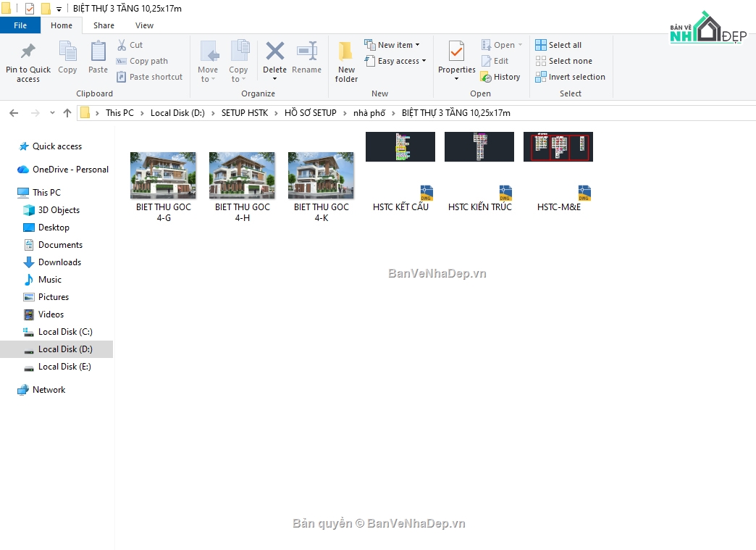Switch to the View ribbon tab

[x=144, y=25]
